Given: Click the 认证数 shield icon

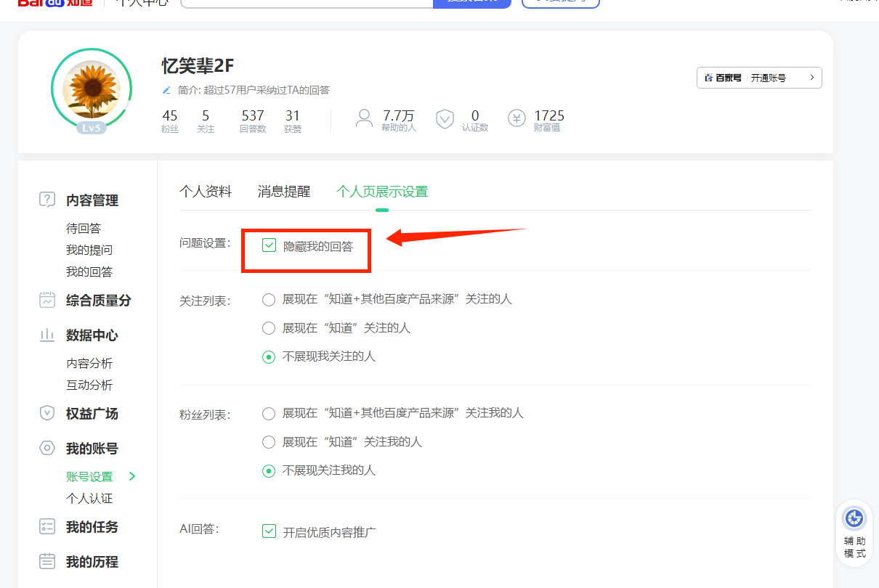Looking at the screenshot, I should [445, 119].
